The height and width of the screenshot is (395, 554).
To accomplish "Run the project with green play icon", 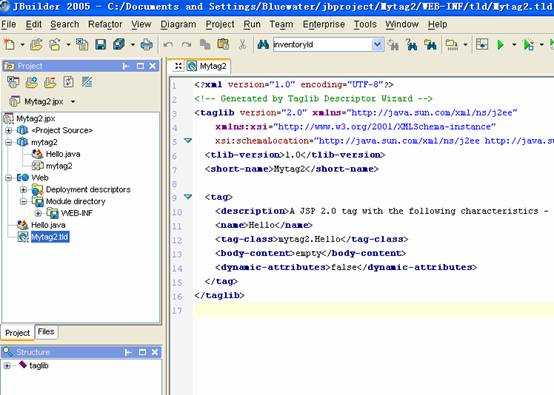I will (x=500, y=45).
